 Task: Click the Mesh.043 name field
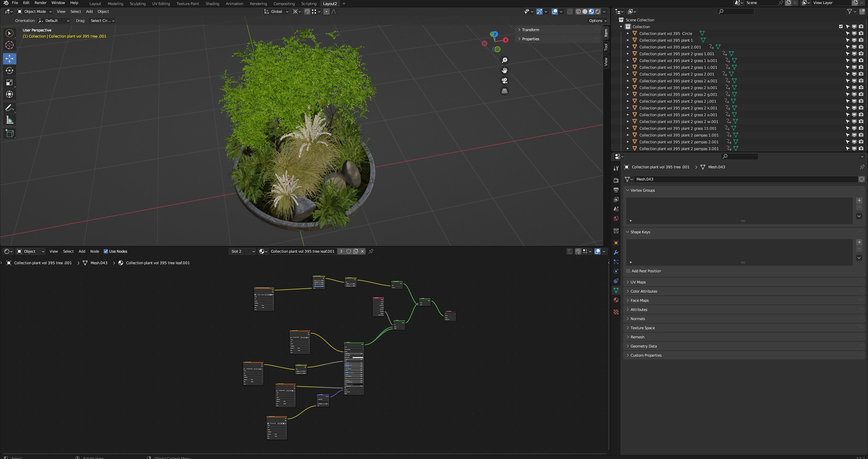point(746,179)
